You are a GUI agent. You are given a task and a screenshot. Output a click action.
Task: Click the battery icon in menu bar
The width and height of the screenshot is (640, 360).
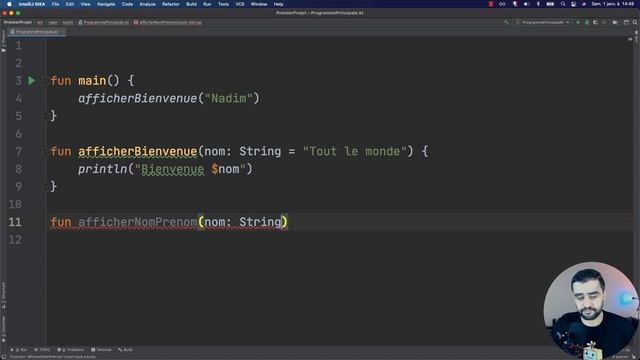pyautogui.click(x=550, y=4)
